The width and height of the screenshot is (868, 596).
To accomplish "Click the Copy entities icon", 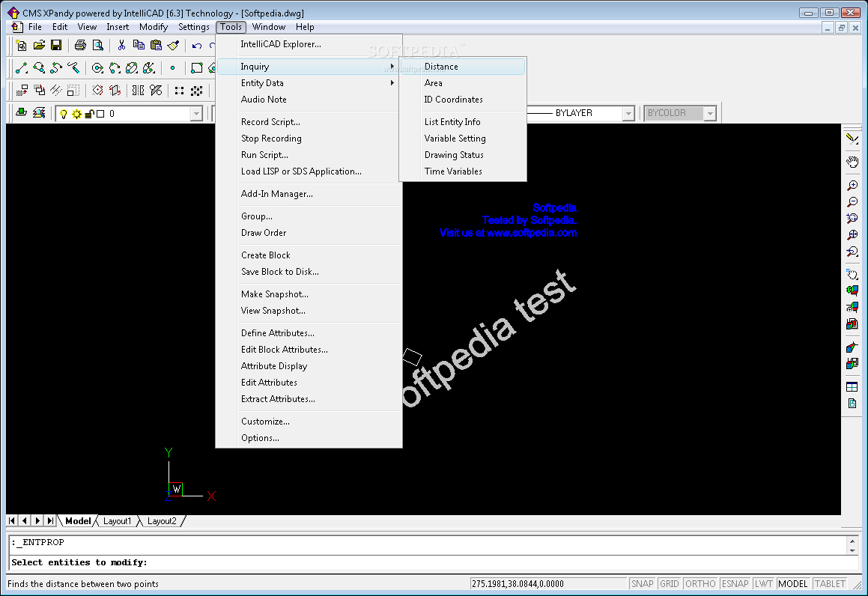I will coord(39,90).
